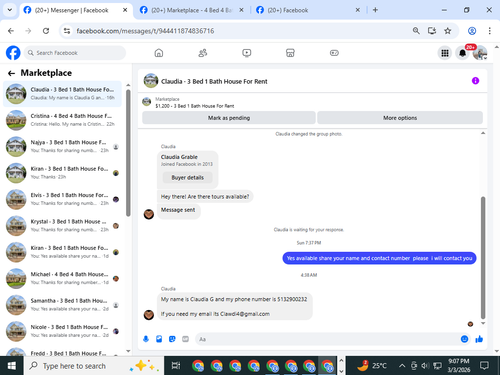Send a voice clip with microphone icon
Image resolution: width=500 pixels, height=375 pixels.
pyautogui.click(x=146, y=339)
